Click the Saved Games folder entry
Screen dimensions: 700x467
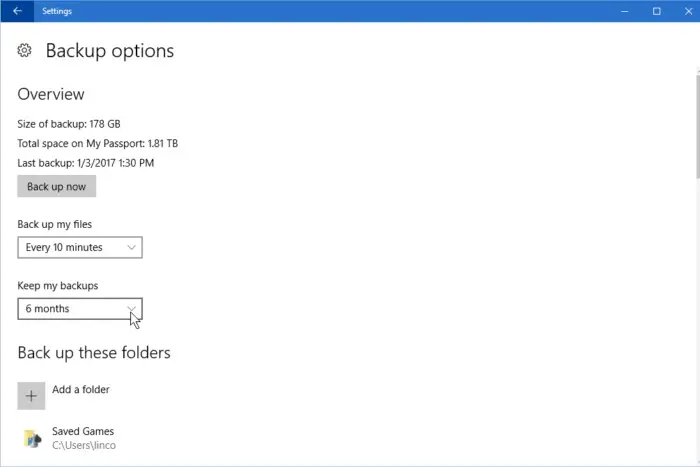(x=70, y=438)
